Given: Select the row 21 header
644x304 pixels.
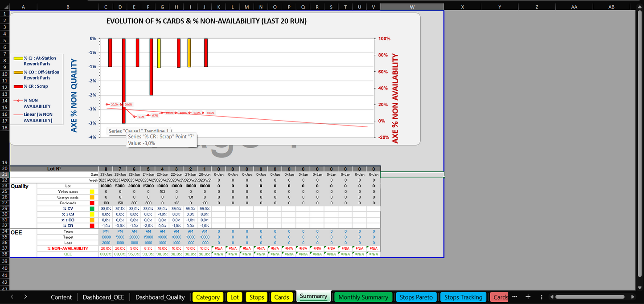Looking at the screenshot, I should click(5, 174).
